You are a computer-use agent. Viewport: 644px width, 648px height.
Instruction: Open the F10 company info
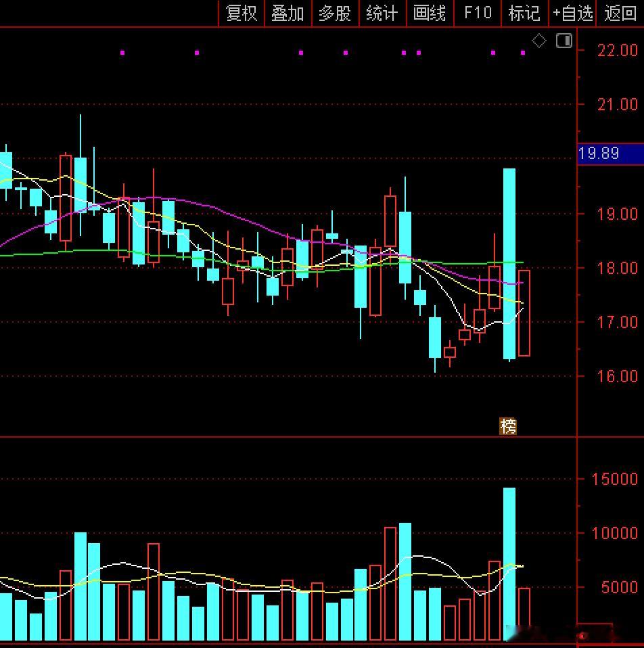click(x=478, y=14)
